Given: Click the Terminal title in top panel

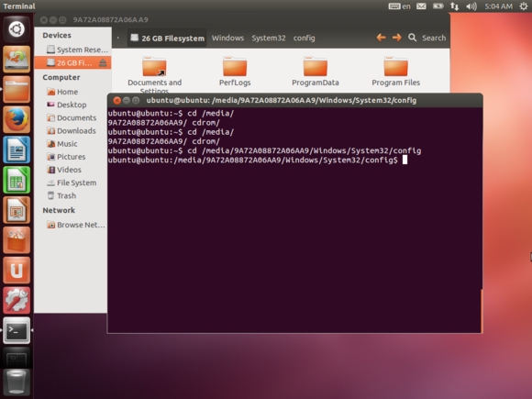Looking at the screenshot, I should (19, 6).
